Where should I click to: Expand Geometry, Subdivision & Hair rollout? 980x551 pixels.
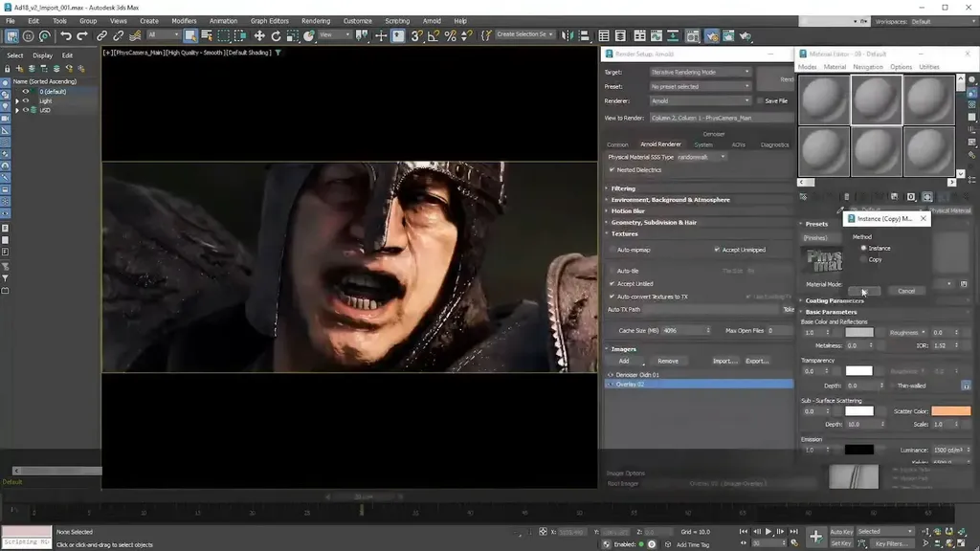(x=653, y=222)
